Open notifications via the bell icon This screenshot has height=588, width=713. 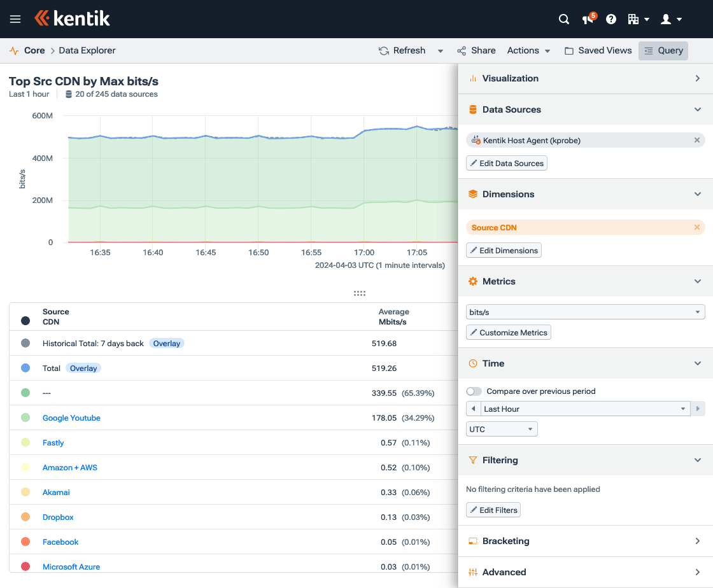coord(586,19)
